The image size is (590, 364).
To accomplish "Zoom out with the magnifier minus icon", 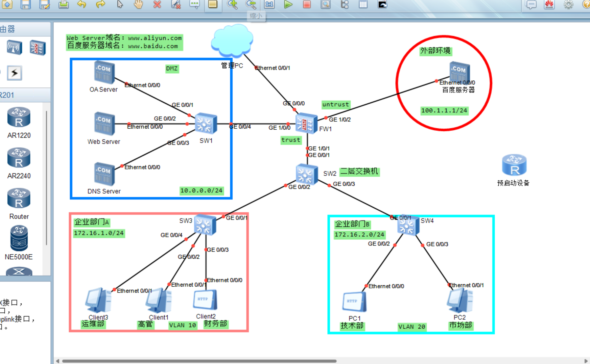I will 251,4.
